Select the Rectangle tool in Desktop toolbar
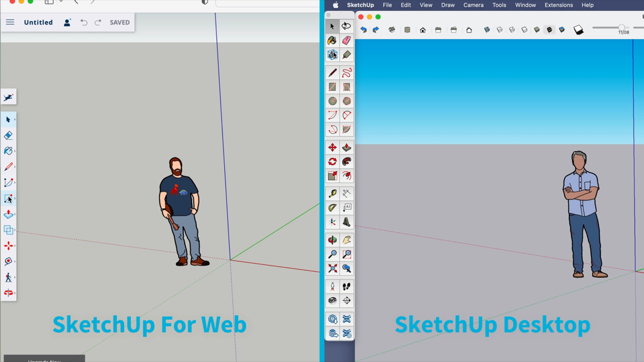This screenshot has height=362, width=644. pos(332,87)
